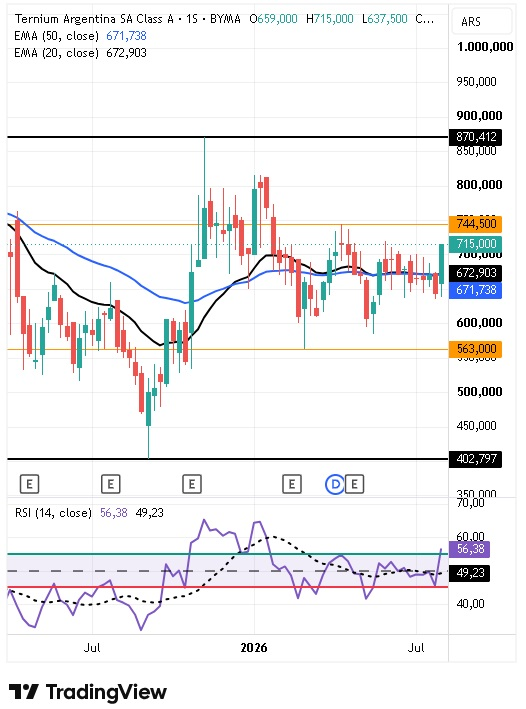
Task: Click the 563,000 orange price label
Action: click(475, 349)
